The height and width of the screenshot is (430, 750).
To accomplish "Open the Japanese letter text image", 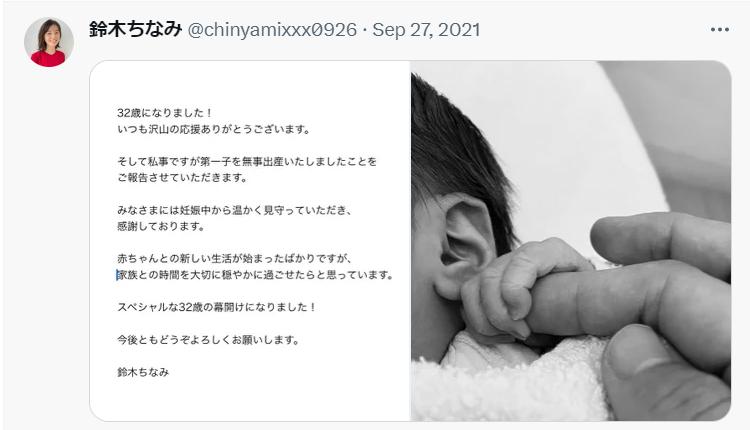I will point(250,241).
